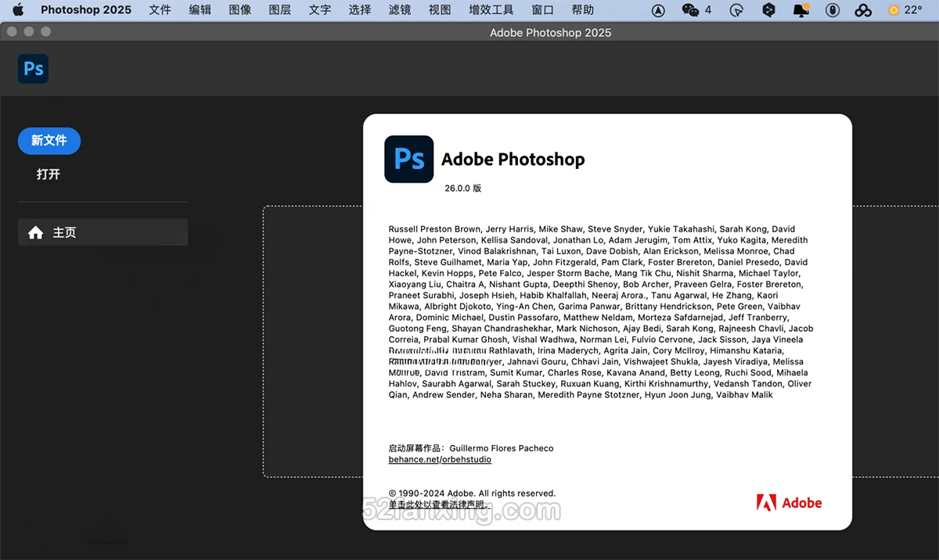This screenshot has height=560, width=939.
Task: Open the Apple menu
Action: point(17,10)
